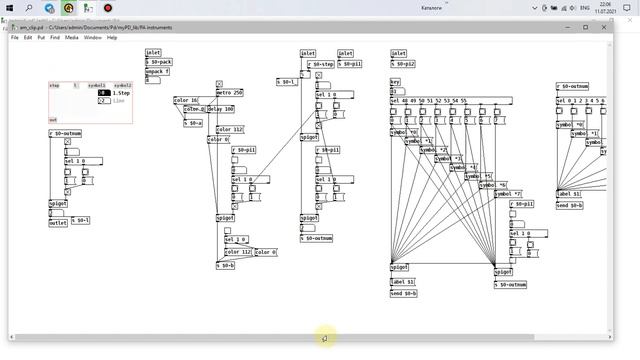The image size is (640, 360).
Task: Click the symbol2 label in GUI panel
Action: pyautogui.click(x=123, y=86)
